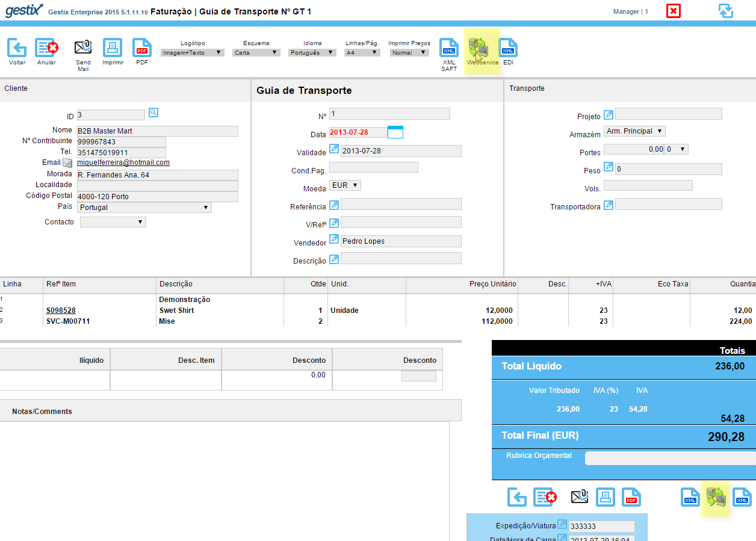
Task: Export document with top PDF icon
Action: pyautogui.click(x=142, y=48)
